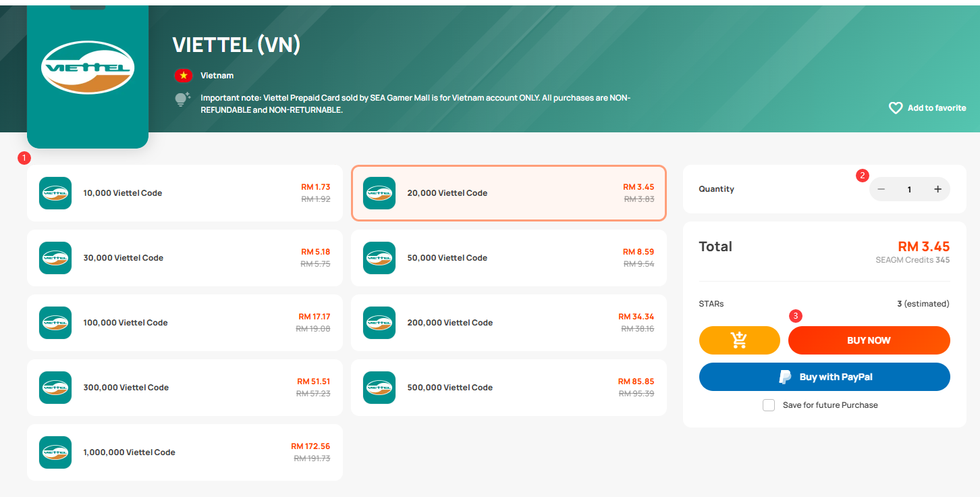Click the heart favorite icon
980x497 pixels.
click(896, 108)
